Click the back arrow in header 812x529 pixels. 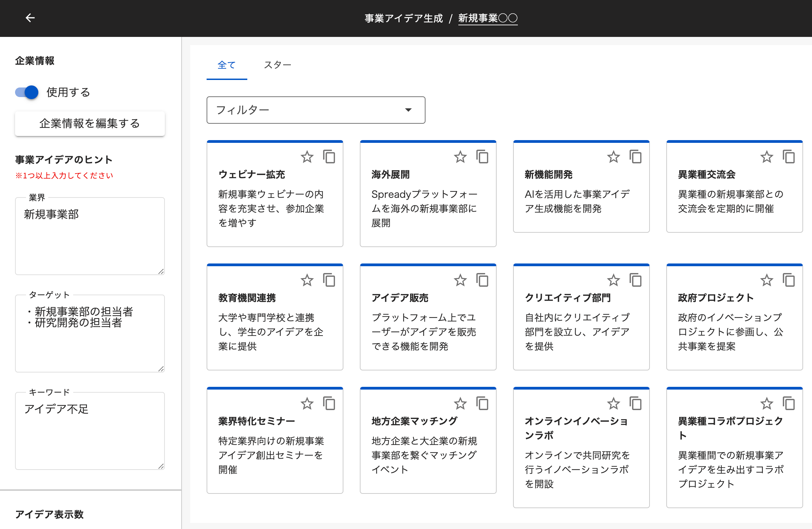(x=30, y=18)
